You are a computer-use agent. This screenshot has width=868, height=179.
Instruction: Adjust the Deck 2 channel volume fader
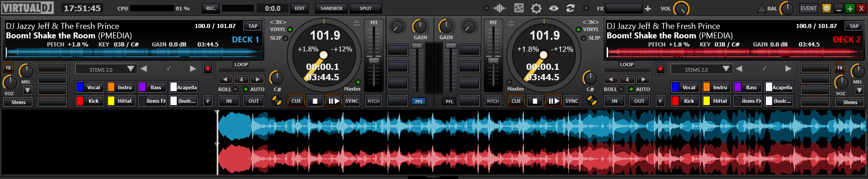click(450, 46)
